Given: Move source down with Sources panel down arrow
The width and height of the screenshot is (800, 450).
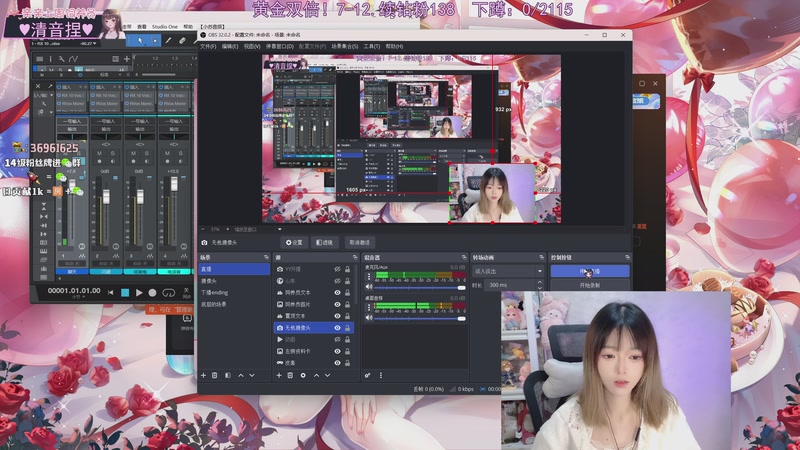Looking at the screenshot, I should [x=327, y=376].
